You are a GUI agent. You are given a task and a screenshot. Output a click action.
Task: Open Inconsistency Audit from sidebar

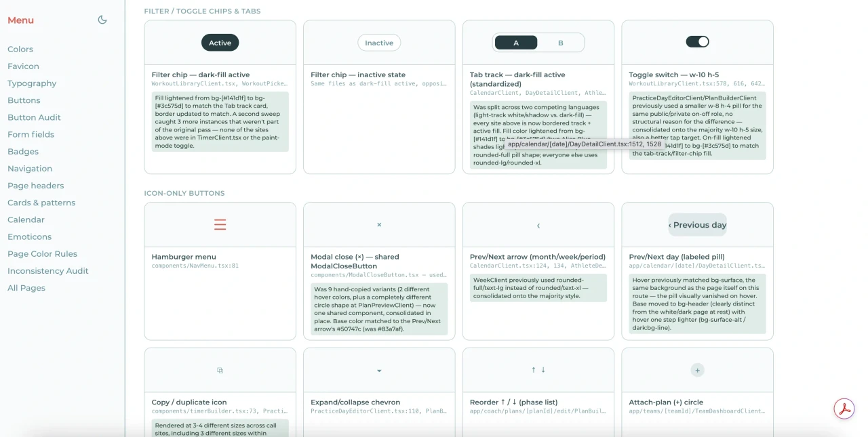click(48, 270)
